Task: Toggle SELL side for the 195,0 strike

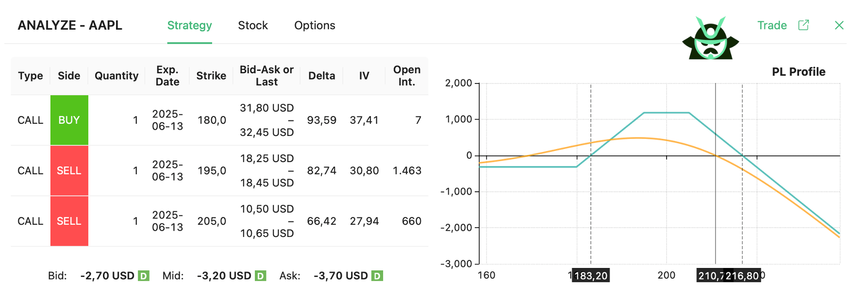Action: point(69,170)
